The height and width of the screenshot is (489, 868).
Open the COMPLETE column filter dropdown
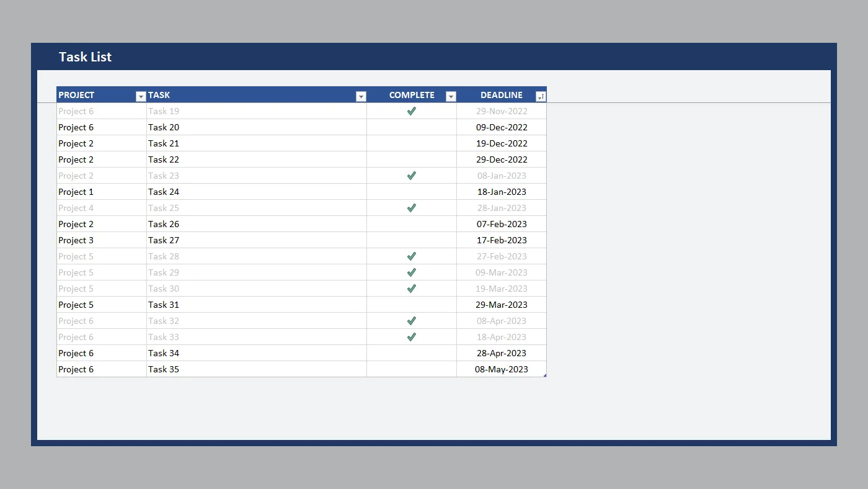pos(451,96)
